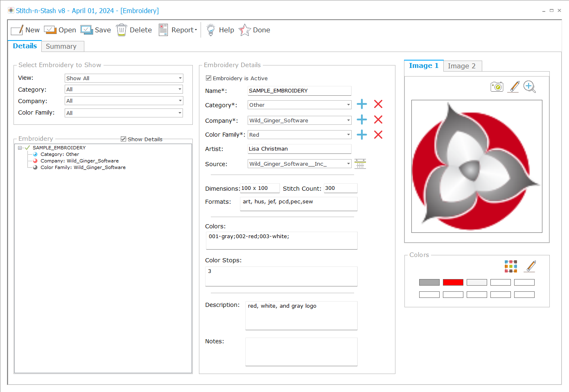Save the embroidery record

click(86, 30)
